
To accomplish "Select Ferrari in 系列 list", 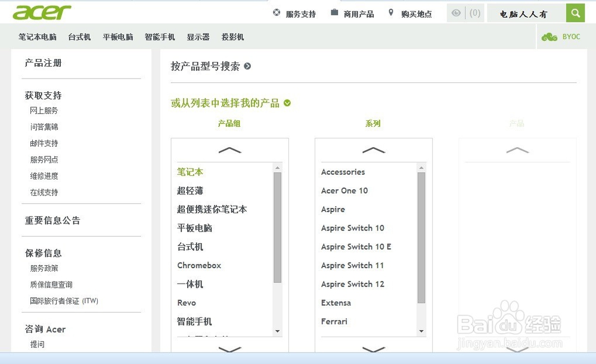I will (x=334, y=322).
